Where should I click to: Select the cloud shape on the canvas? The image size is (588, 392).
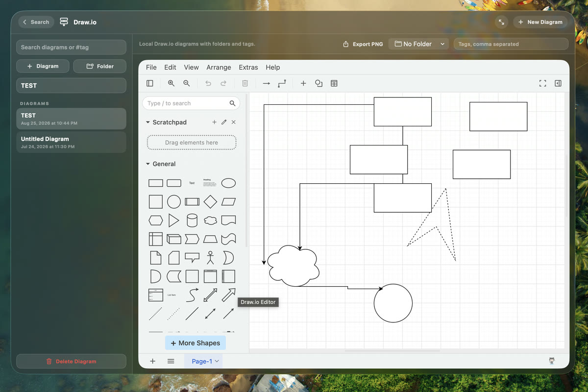(294, 266)
